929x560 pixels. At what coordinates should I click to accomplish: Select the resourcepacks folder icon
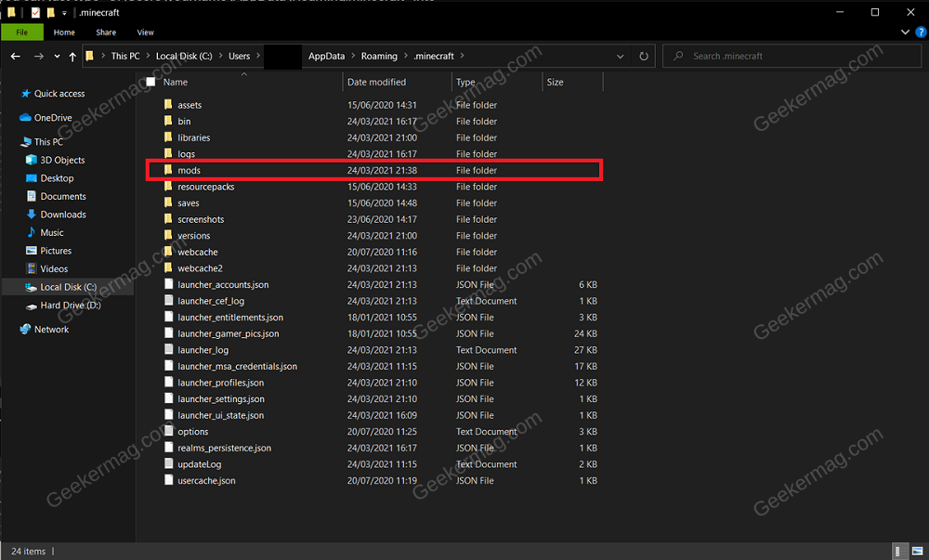168,186
